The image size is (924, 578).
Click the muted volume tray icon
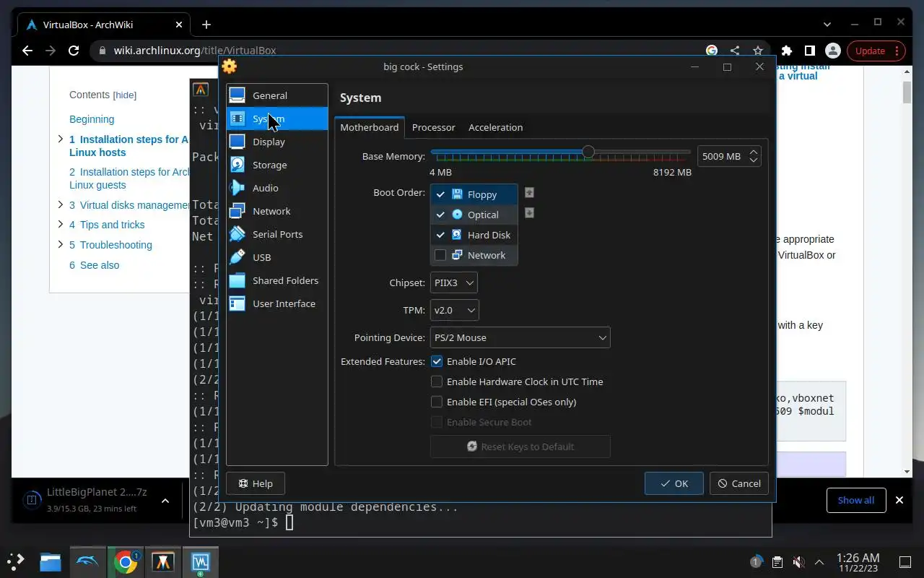click(x=798, y=561)
